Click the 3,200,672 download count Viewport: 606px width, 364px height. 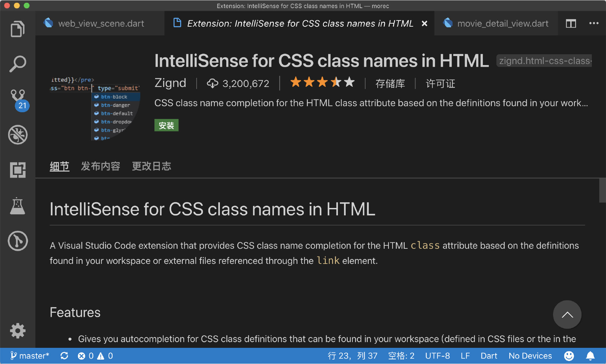(246, 84)
